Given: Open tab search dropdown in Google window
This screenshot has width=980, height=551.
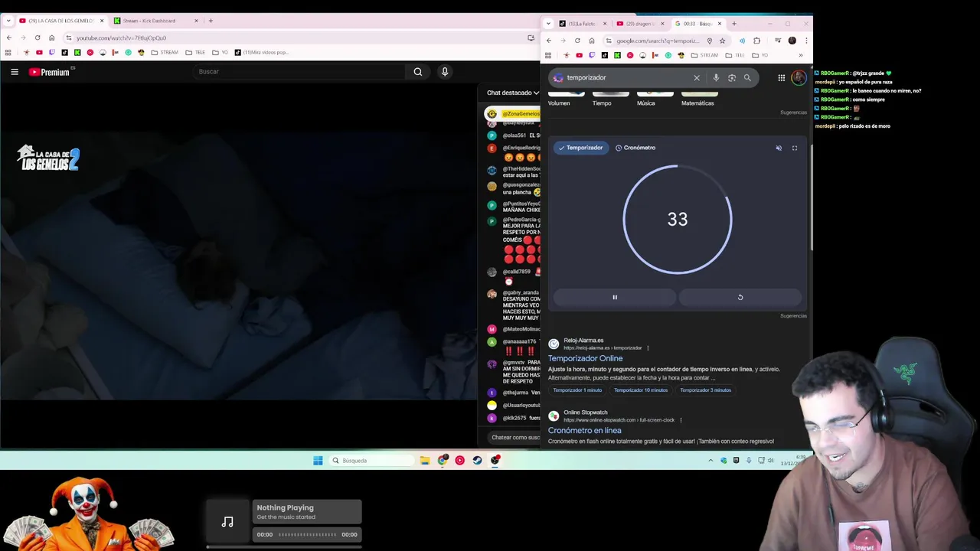Looking at the screenshot, I should tap(548, 24).
